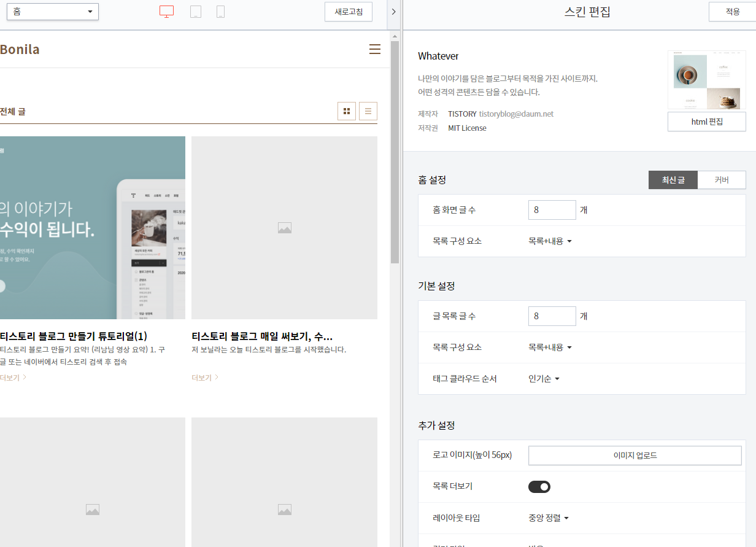
Task: Open post 티스토리 블로그 만들기 튜토리얼(1)
Action: click(x=74, y=336)
